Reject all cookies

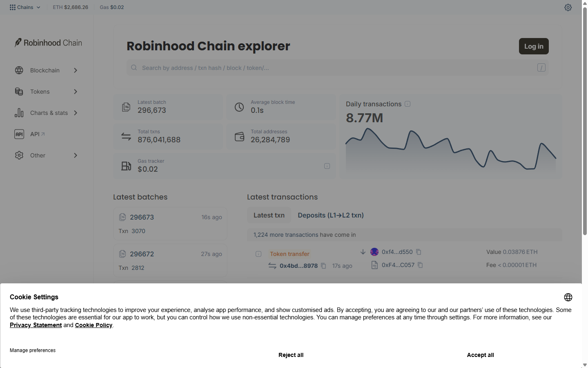click(x=291, y=355)
